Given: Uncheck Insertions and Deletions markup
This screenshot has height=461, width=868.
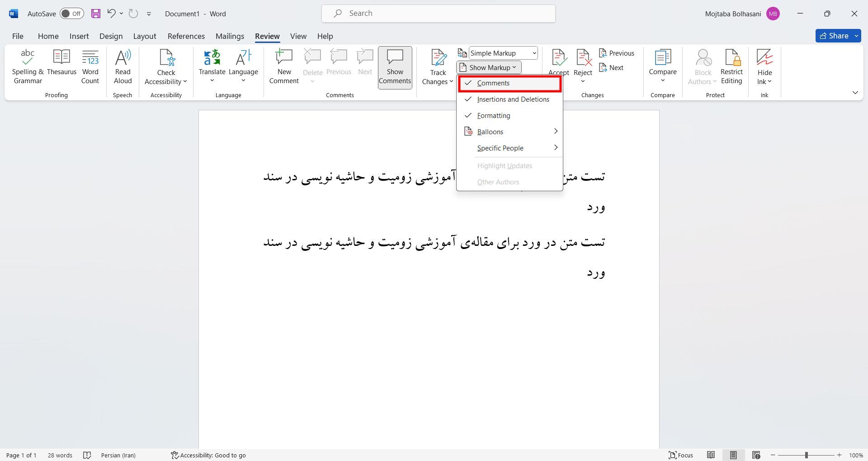Looking at the screenshot, I should (511, 99).
